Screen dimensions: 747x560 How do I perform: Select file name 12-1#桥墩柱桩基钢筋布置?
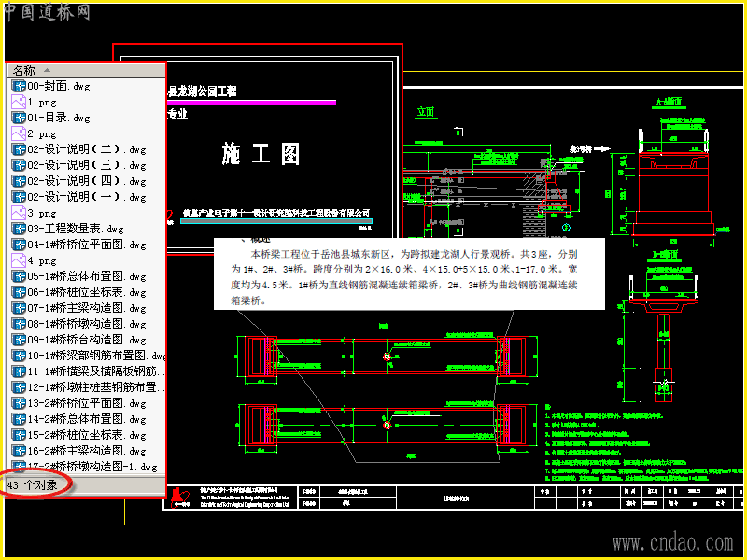(96, 387)
